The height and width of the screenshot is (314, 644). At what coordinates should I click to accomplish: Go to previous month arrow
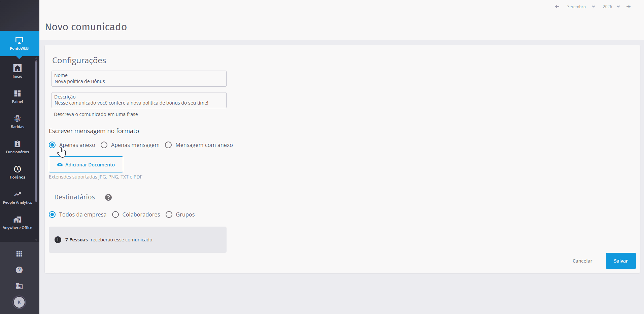(557, 7)
